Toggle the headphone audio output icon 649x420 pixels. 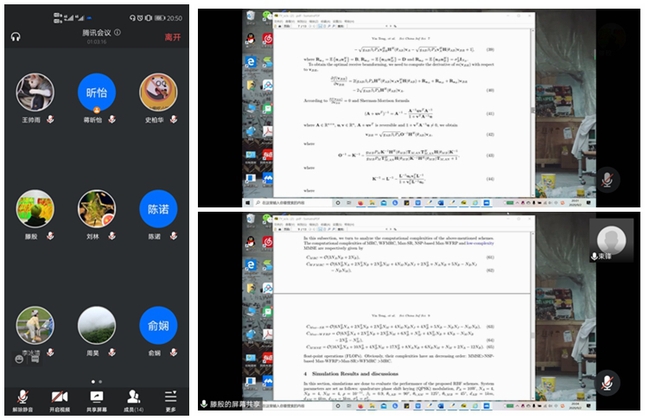coord(16,37)
